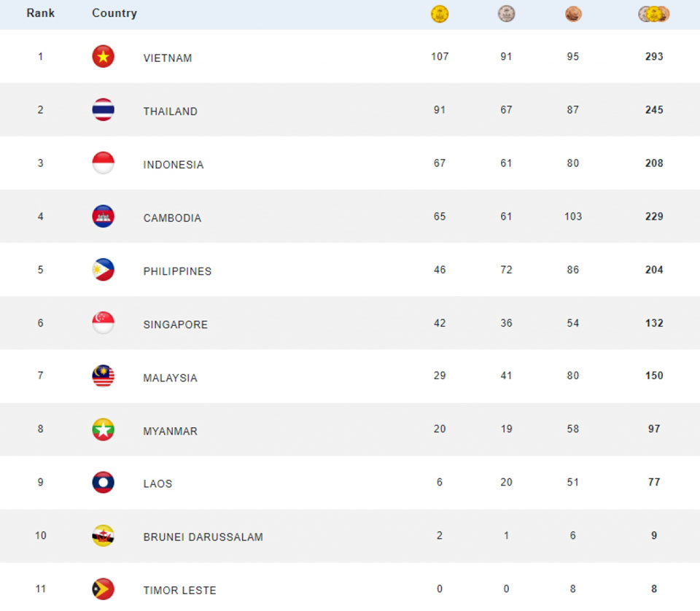Image resolution: width=700 pixels, height=611 pixels.
Task: Click Cambodia's bronze count of 103
Action: click(x=573, y=217)
